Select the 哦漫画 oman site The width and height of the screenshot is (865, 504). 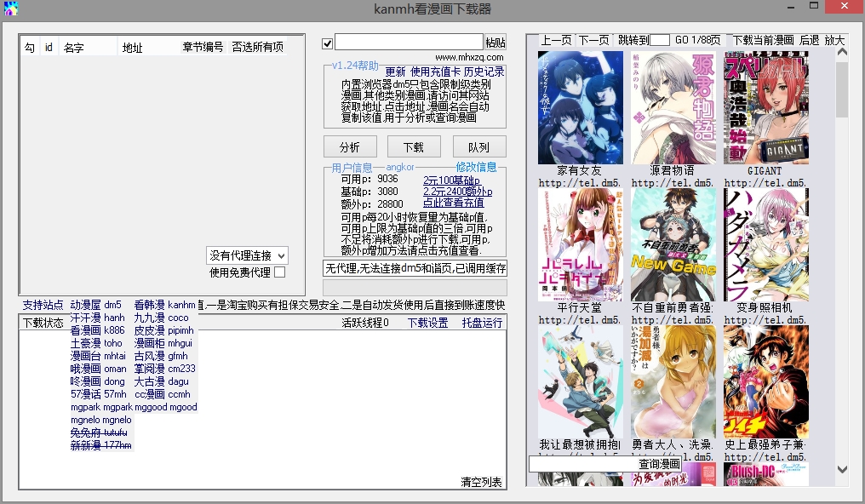(x=99, y=369)
